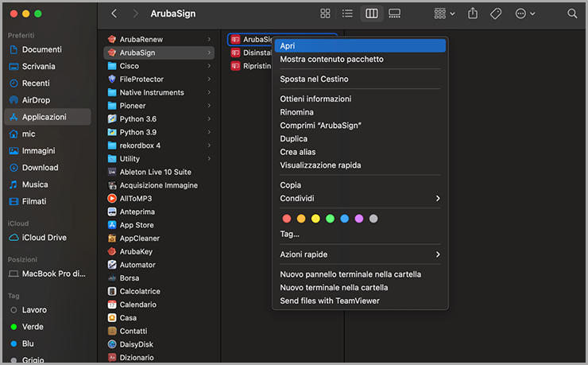Screen dimensions: 588x365
Task: Go back with the left chevron
Action: [114, 14]
